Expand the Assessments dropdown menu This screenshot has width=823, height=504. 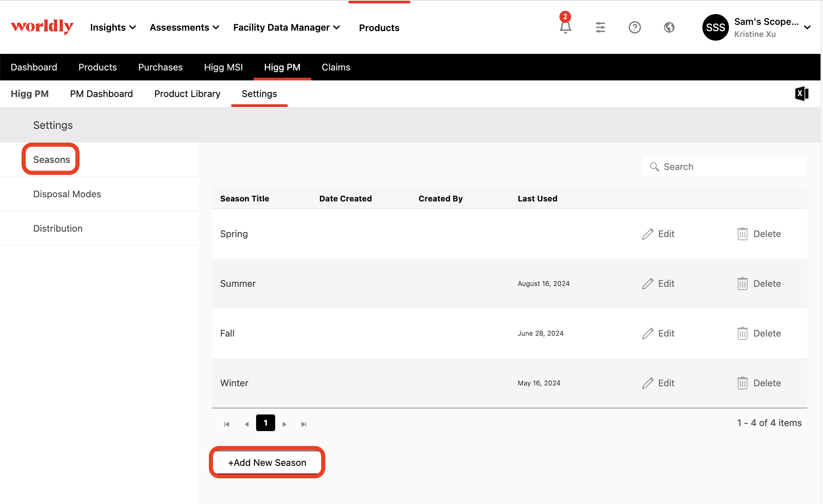coord(184,27)
